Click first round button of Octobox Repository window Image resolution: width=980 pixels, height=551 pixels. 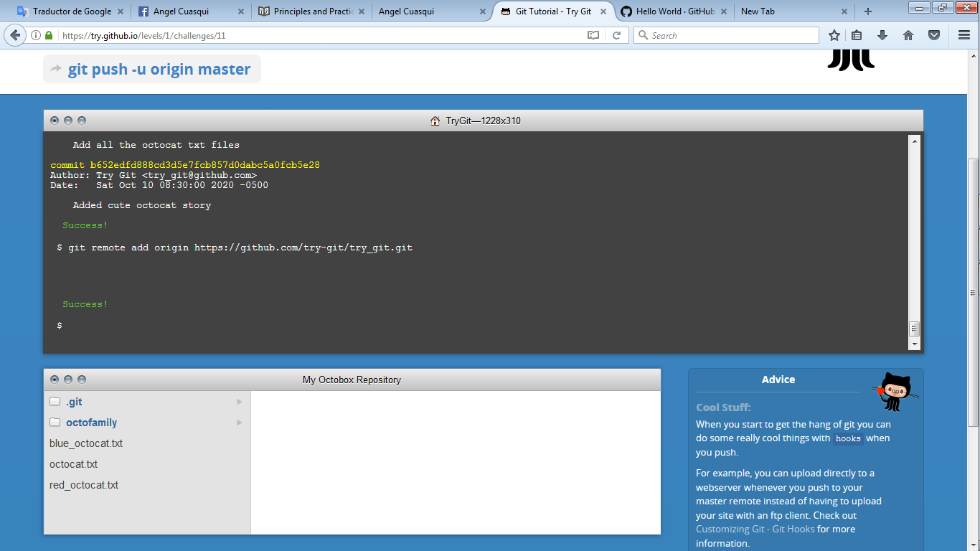click(55, 380)
